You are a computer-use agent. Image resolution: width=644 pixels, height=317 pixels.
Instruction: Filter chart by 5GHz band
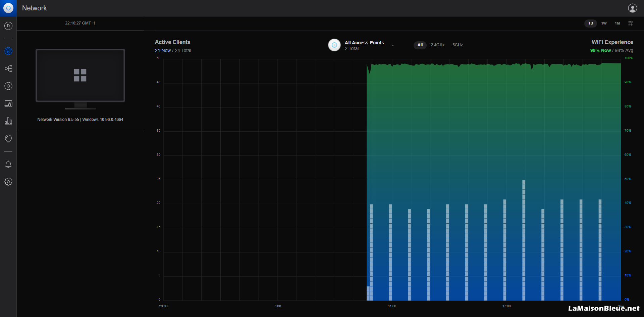click(x=458, y=45)
